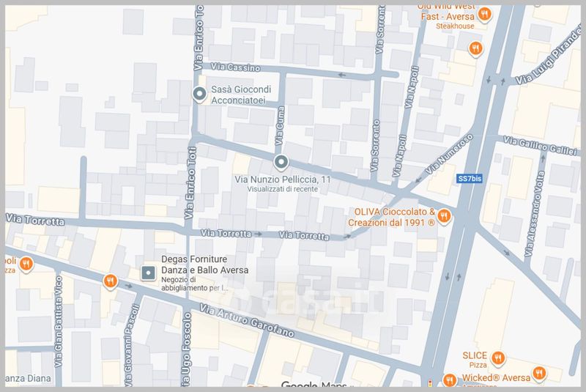Click the Sasà Giocondi Acconciatoei text label
Image resolution: width=586 pixels, height=392 pixels.
(241, 95)
